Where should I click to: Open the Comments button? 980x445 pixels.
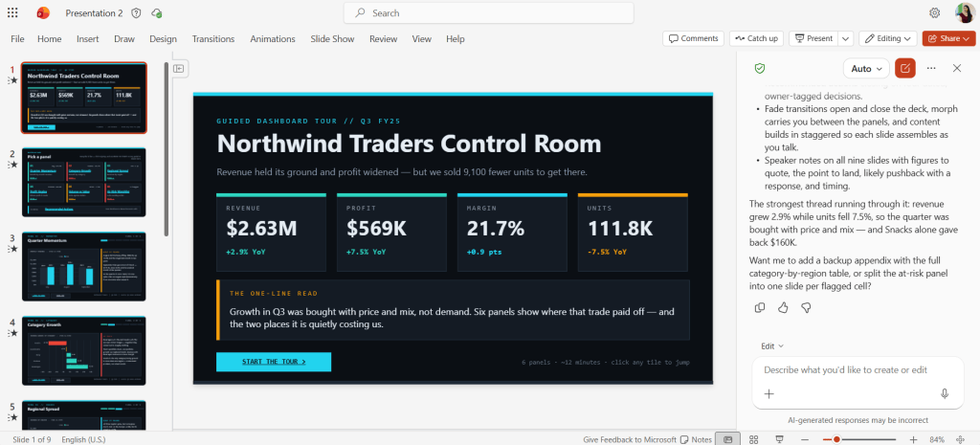(x=693, y=38)
